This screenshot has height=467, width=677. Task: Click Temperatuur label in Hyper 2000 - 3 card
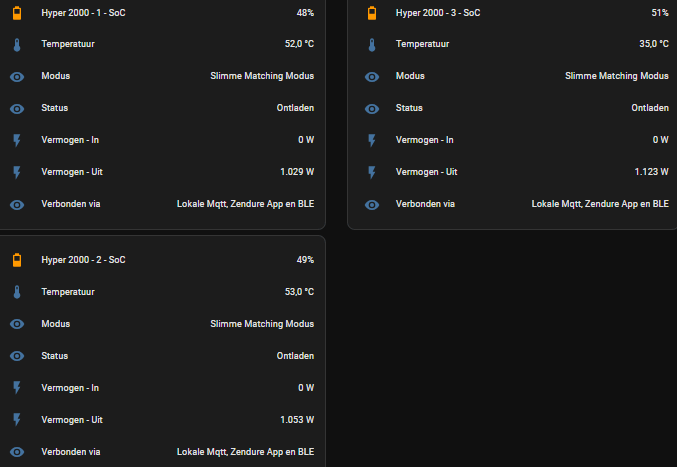[423, 44]
